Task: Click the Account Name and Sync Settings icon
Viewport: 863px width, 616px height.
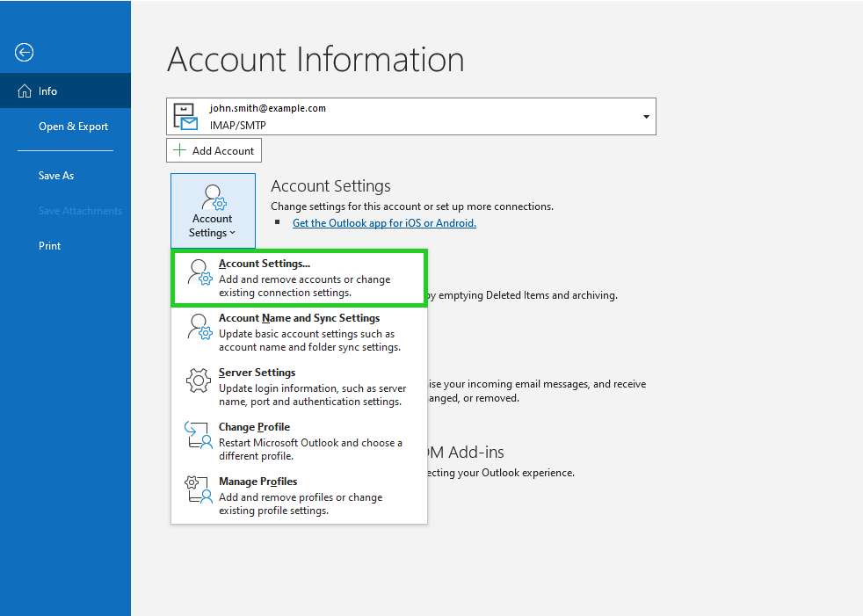Action: pos(199,328)
